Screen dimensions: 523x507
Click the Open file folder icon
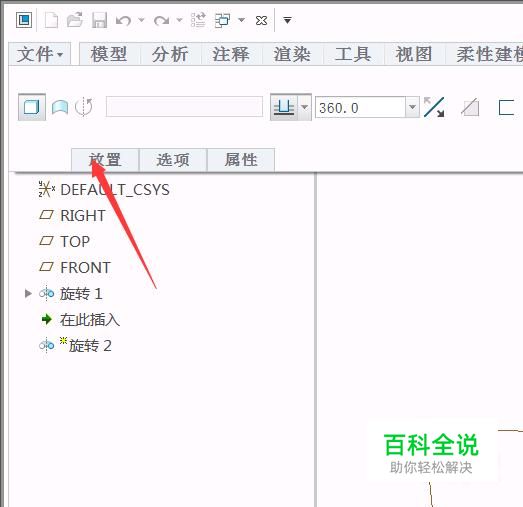click(x=75, y=20)
